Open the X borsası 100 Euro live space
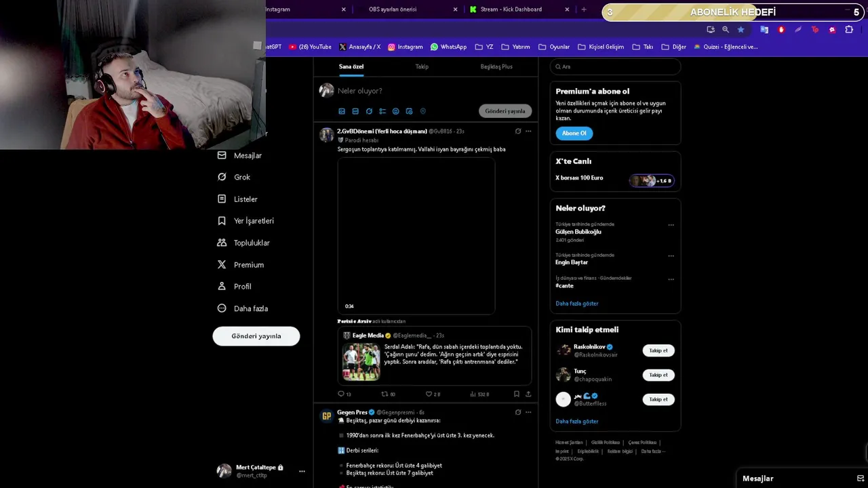This screenshot has height=488, width=868. (x=615, y=178)
